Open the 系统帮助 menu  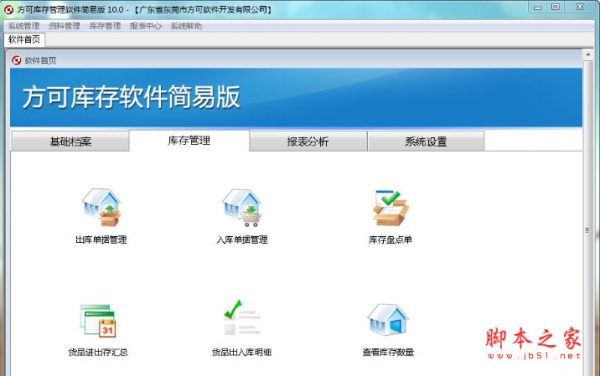tap(186, 26)
